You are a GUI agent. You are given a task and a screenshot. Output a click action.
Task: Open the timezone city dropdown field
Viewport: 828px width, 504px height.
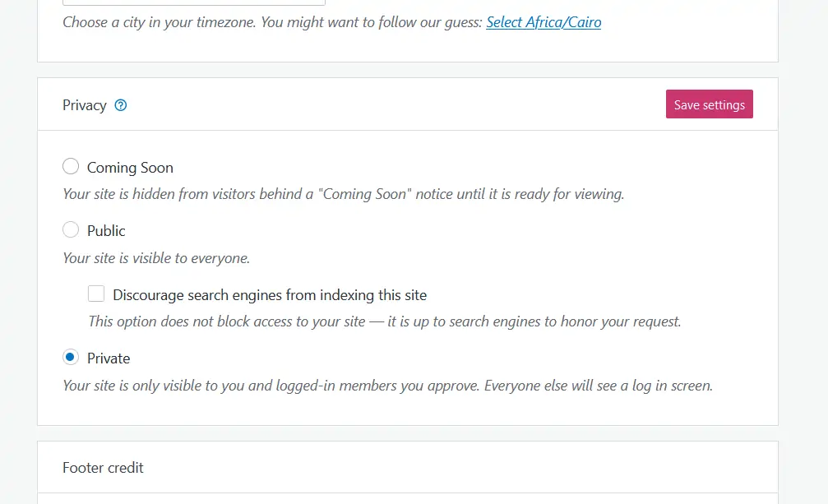pyautogui.click(x=194, y=2)
